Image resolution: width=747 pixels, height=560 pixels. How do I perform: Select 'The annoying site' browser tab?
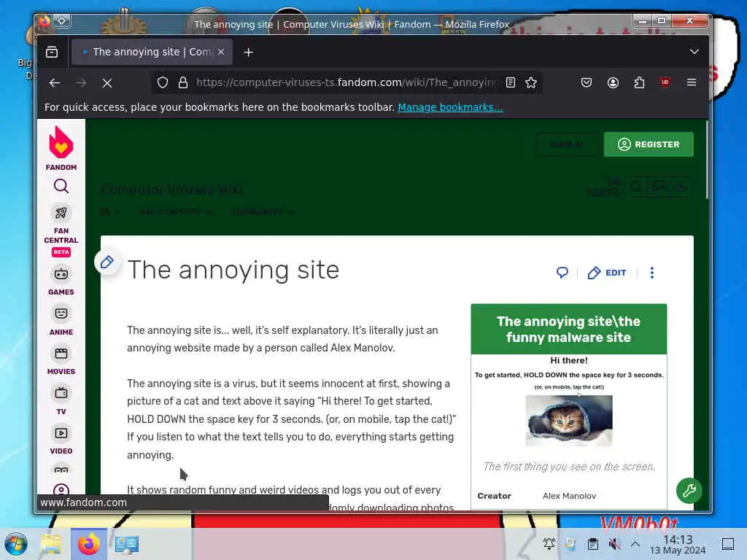[152, 52]
